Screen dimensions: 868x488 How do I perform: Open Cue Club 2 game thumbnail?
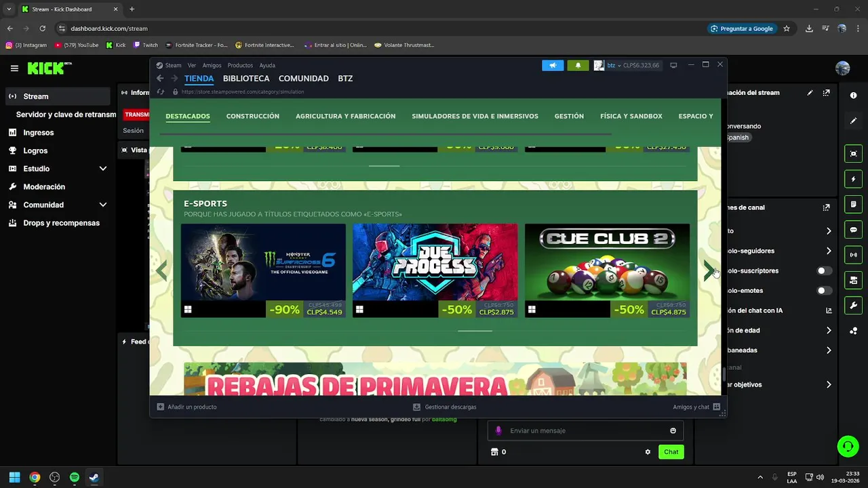(x=607, y=262)
